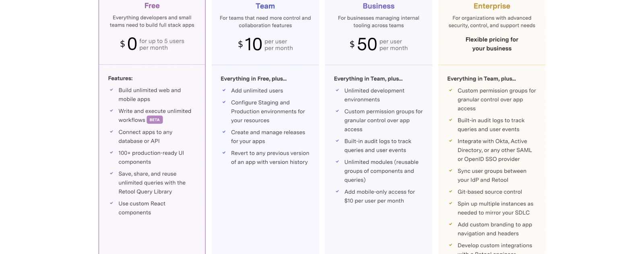
Task: Click Revert to any previous version feature
Action: pyautogui.click(x=270, y=158)
